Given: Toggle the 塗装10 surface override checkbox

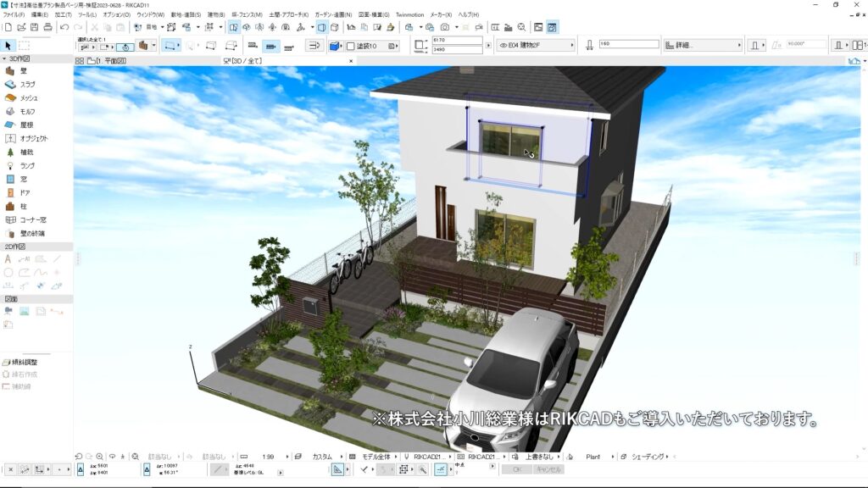Looking at the screenshot, I should [351, 46].
